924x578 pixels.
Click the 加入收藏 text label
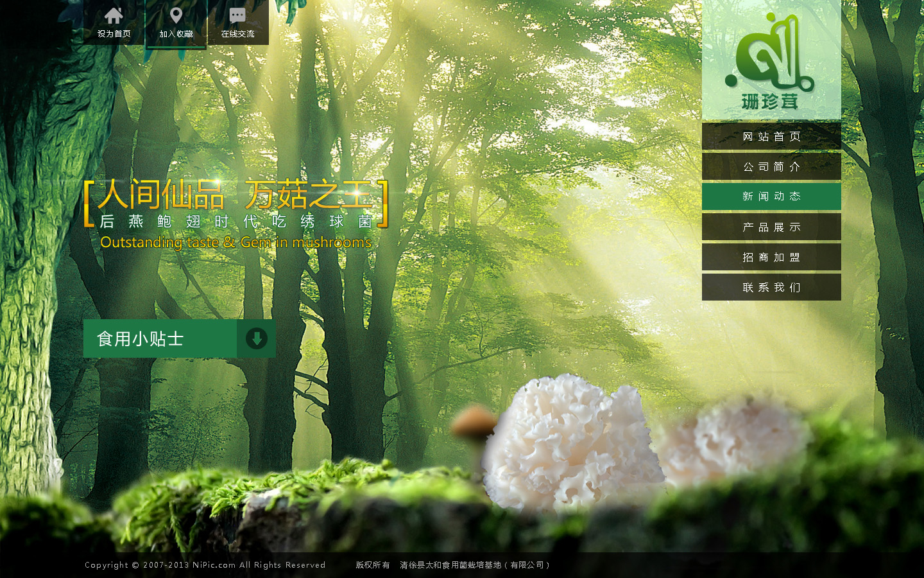click(176, 34)
